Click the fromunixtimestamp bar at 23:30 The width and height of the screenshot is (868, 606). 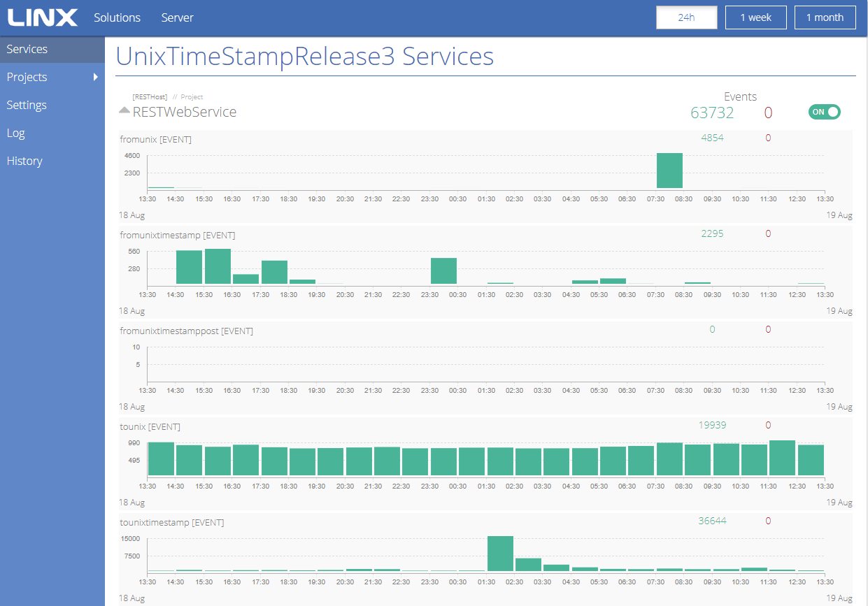pyautogui.click(x=443, y=271)
